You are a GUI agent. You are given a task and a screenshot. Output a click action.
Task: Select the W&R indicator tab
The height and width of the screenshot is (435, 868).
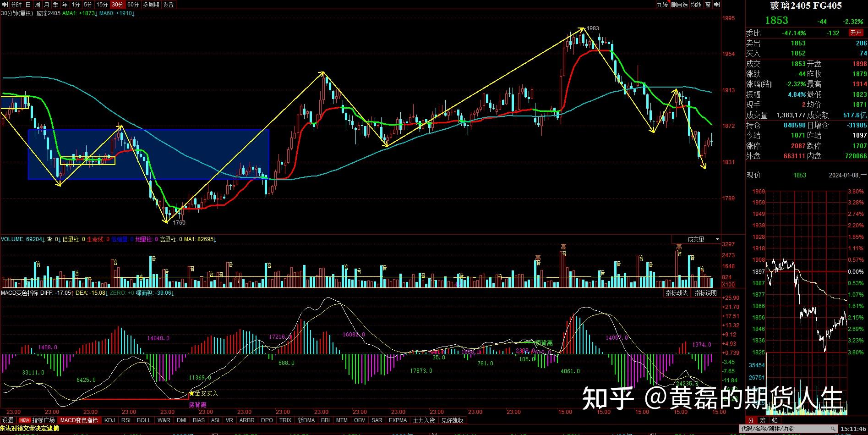[164, 420]
